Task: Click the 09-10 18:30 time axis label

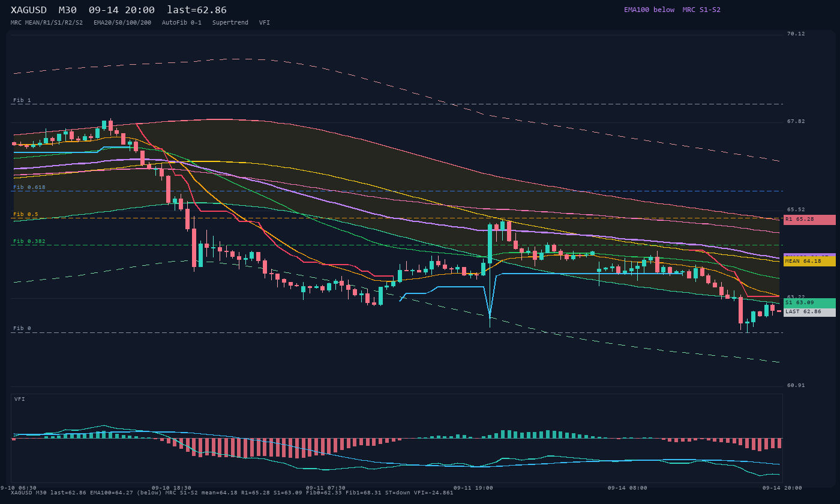Action: tap(172, 488)
